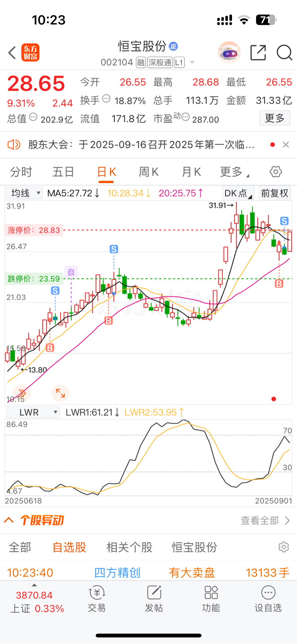The height and width of the screenshot is (644, 297).
Task: Open 查看全部 link
Action: coord(265,520)
